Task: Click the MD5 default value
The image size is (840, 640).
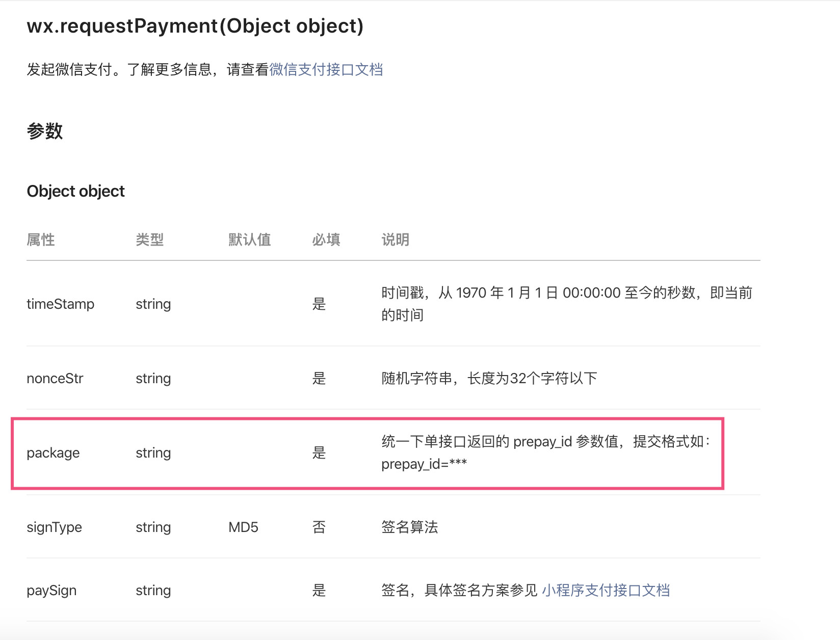Action: 243,527
